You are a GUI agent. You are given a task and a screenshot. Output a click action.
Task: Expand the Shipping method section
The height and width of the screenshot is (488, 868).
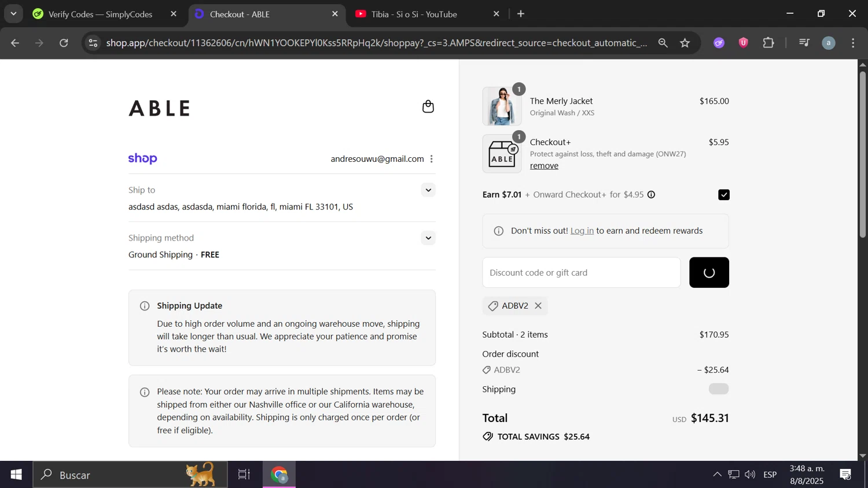[x=428, y=238]
